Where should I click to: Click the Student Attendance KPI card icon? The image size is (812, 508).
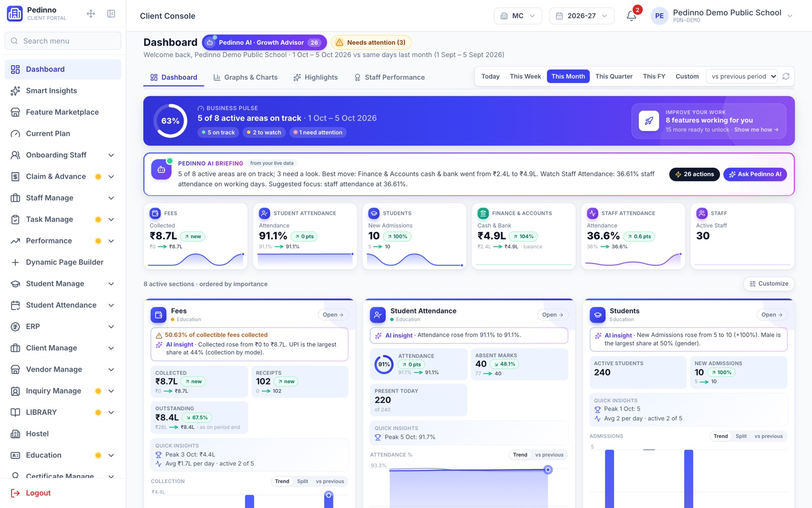264,213
